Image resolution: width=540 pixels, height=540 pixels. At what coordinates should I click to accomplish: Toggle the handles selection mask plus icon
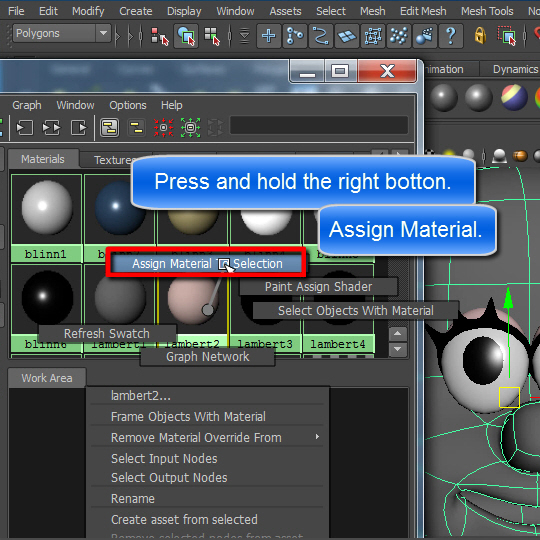point(269,36)
